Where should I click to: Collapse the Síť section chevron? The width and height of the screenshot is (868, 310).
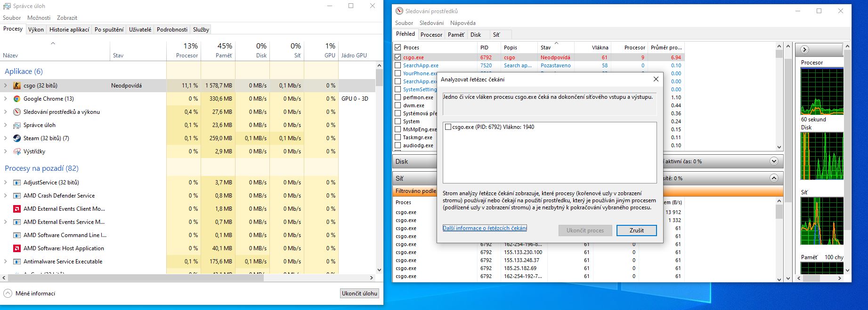(773, 178)
